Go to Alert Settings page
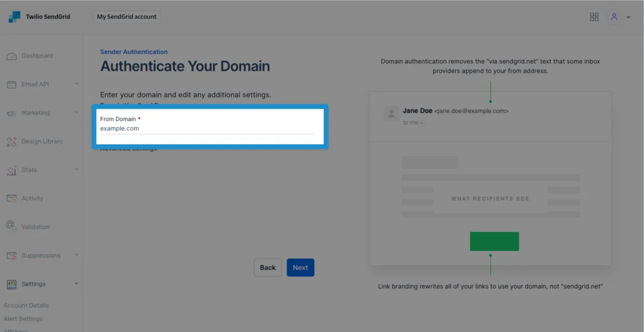644x332 pixels. [x=23, y=319]
